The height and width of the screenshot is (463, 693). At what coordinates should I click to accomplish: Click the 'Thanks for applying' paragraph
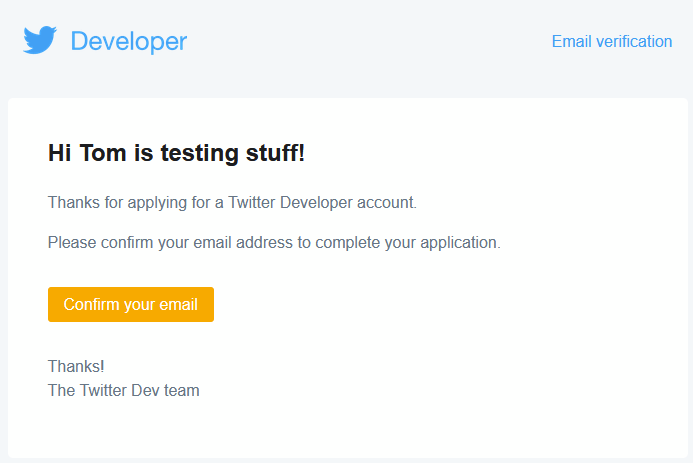(232, 202)
